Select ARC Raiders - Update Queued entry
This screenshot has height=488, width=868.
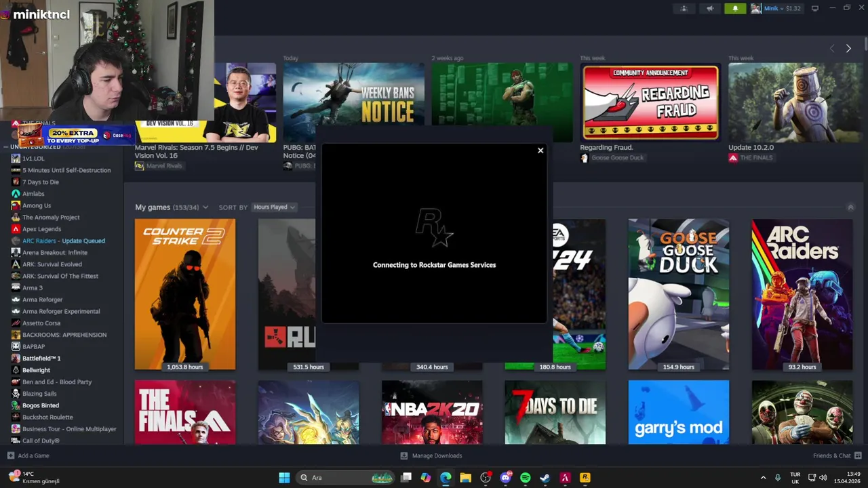point(64,241)
